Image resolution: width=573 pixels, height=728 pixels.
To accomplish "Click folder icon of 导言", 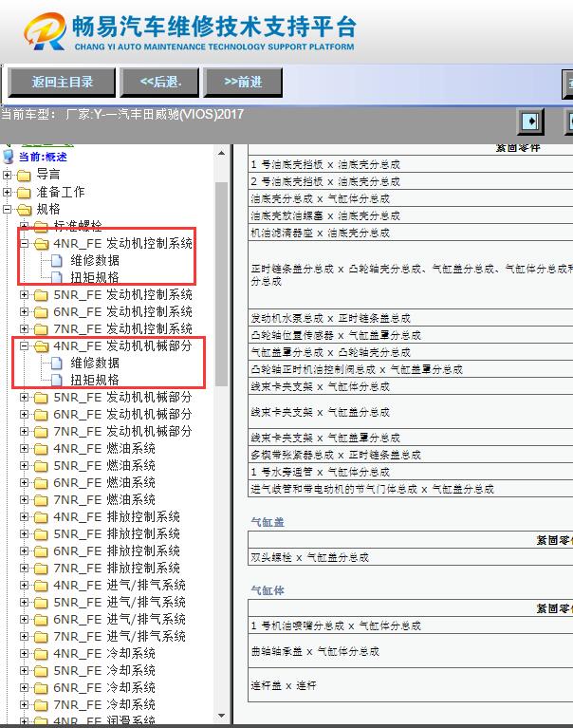I will coord(24,176).
